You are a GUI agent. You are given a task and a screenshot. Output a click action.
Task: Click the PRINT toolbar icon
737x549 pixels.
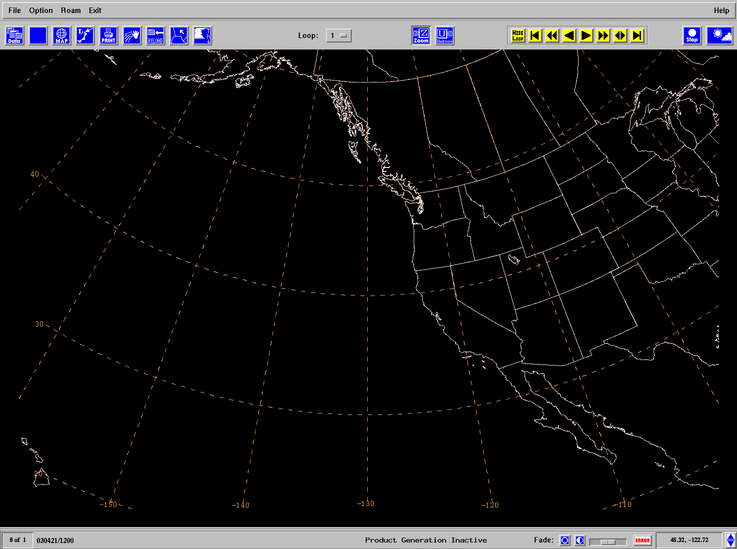pyautogui.click(x=109, y=36)
